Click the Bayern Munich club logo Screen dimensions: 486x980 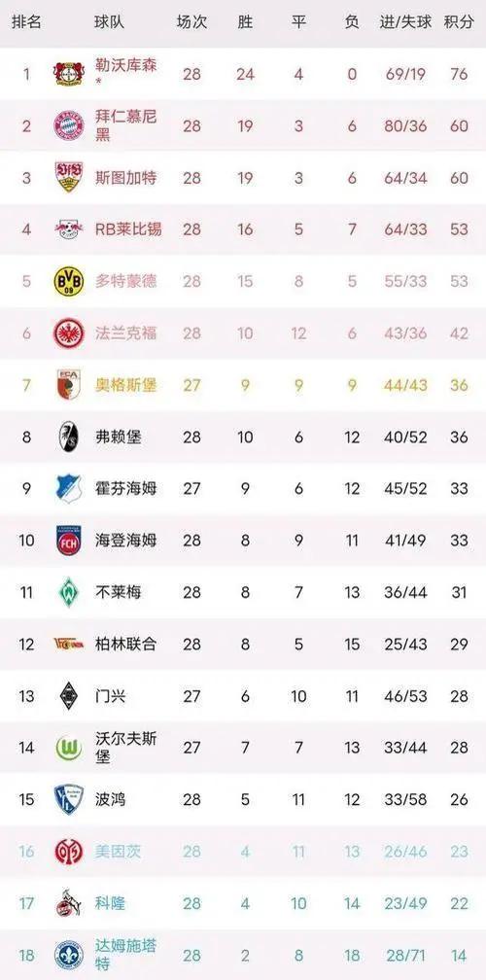[69, 125]
